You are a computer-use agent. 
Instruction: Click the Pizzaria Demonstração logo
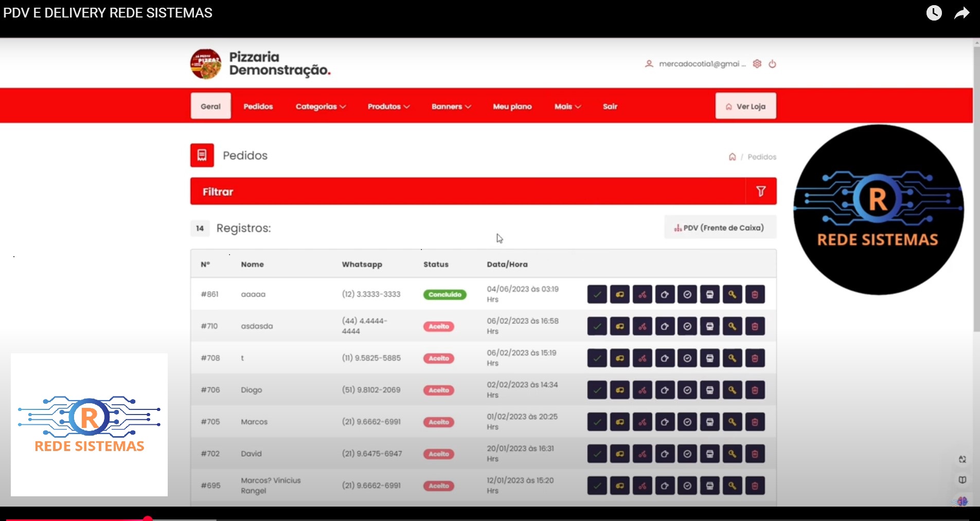[x=206, y=64]
